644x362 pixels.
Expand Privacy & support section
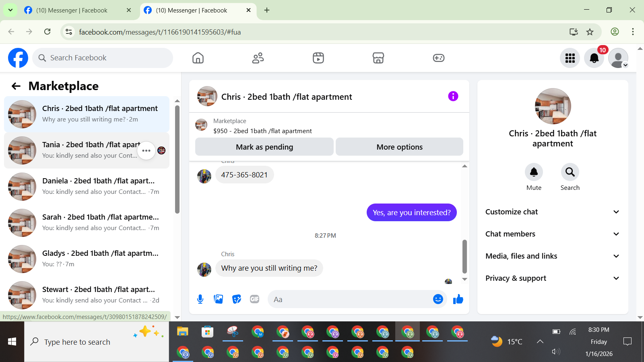553,278
